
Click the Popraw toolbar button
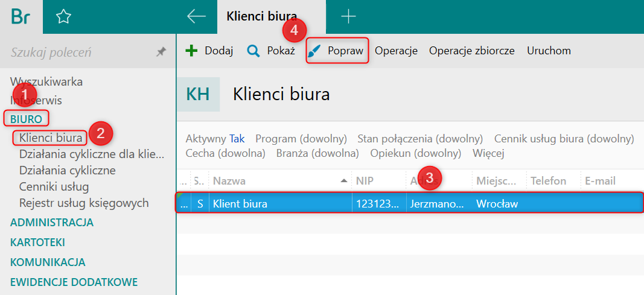[337, 51]
